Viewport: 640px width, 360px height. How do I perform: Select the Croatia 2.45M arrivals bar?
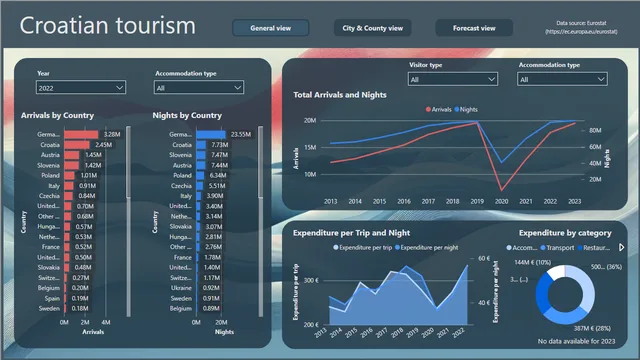pyautogui.click(x=77, y=144)
